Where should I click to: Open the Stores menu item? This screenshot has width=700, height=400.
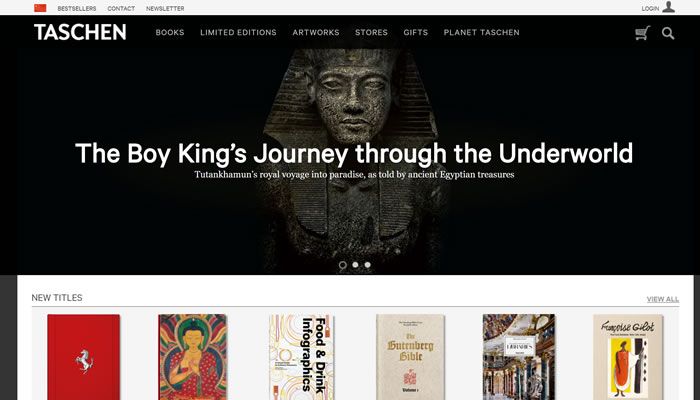tap(371, 33)
